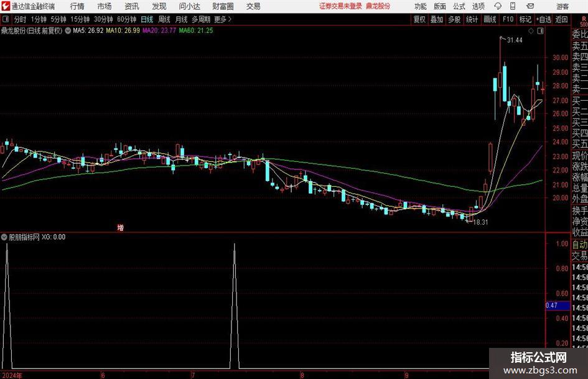Expand 更多 periods chevron
This screenshot has width=588, height=379.
(230, 19)
